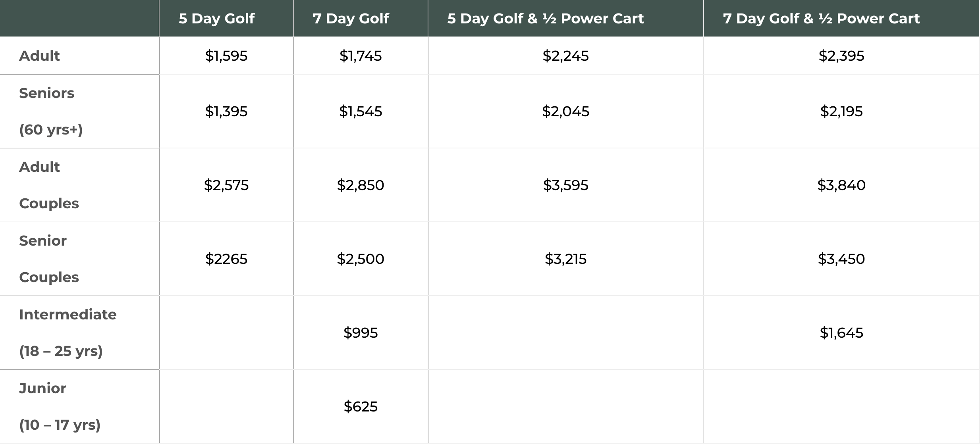
Task: Select the Intermediate (18 – 25 yrs) label
Action: click(68, 333)
